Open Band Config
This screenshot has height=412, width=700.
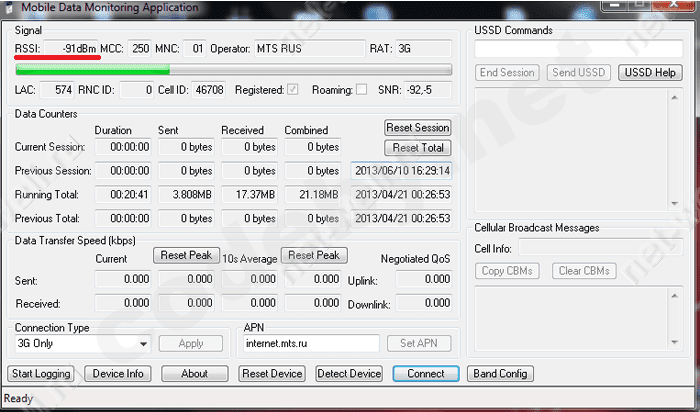pos(500,374)
